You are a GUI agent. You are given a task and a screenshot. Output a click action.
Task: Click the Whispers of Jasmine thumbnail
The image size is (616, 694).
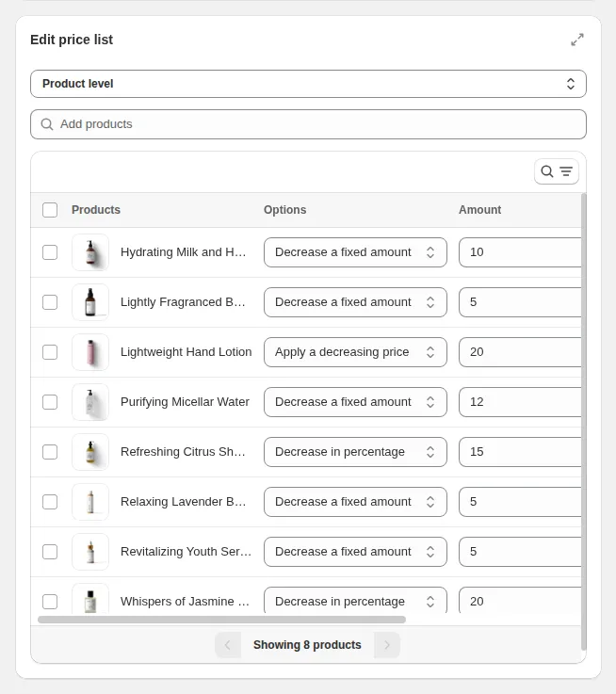(x=90, y=598)
